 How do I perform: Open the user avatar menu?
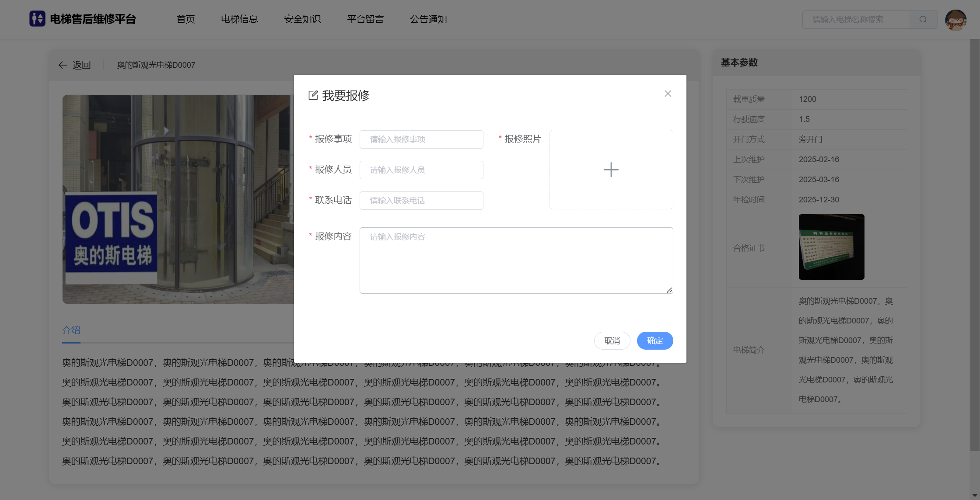pyautogui.click(x=955, y=20)
